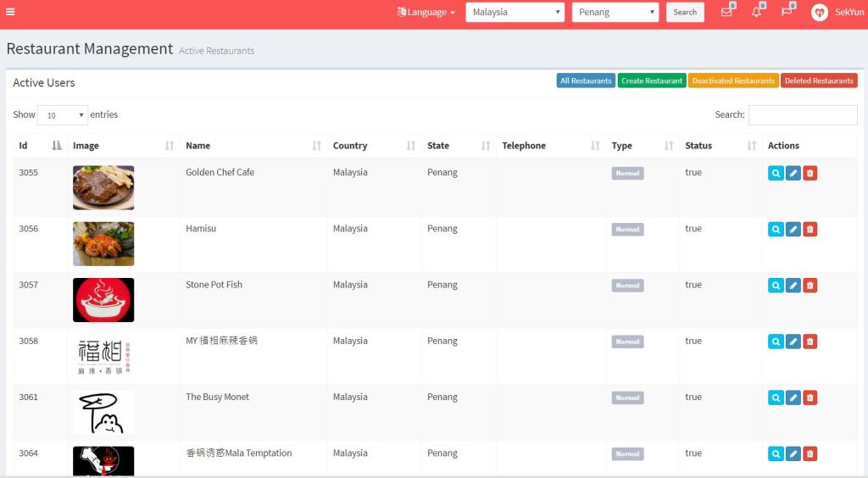View details of Golden Chef Cafe

point(776,173)
